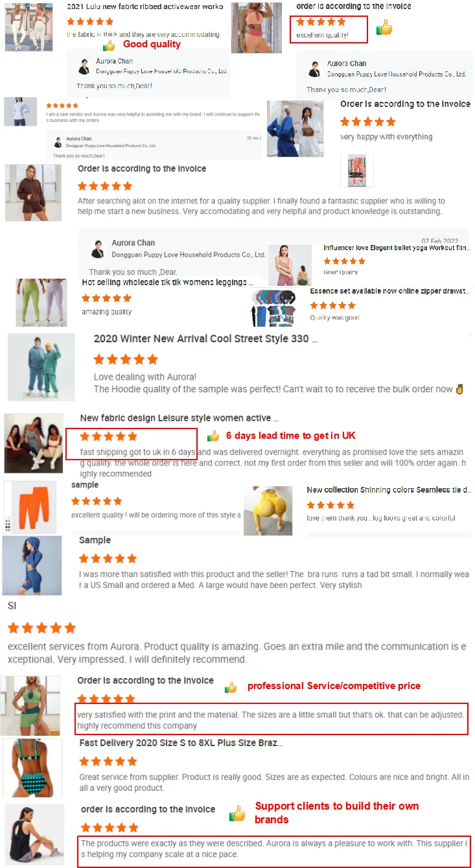This screenshot has height=868, width=475.
Task: Open 'New collection Shinning colors Seamless' product title
Action: pos(389,490)
